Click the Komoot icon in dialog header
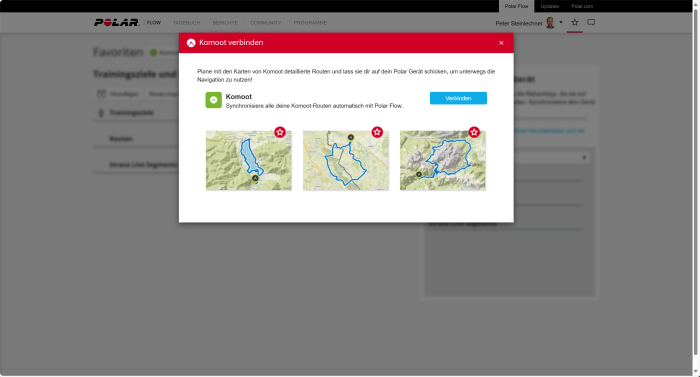This screenshot has height=377, width=700. tap(191, 43)
